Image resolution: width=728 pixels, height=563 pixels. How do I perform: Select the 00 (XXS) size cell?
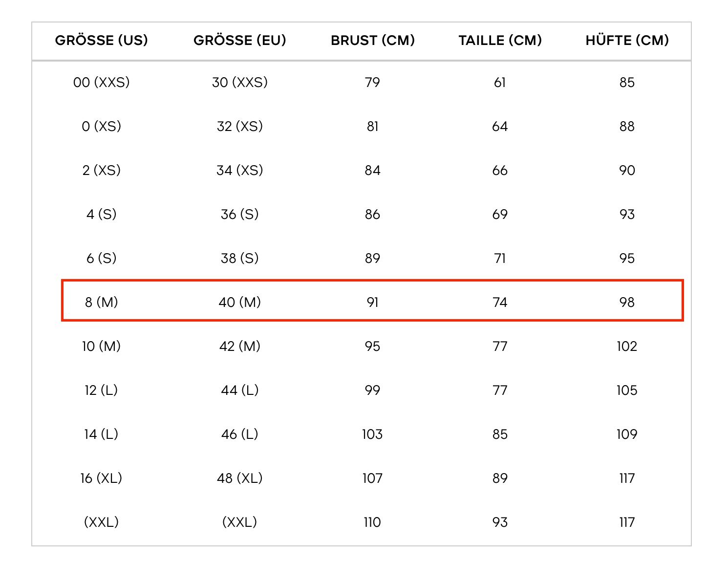coord(102,82)
